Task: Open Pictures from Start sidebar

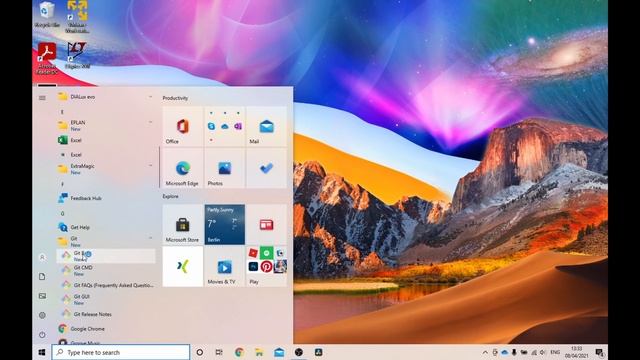Action: coord(42,296)
